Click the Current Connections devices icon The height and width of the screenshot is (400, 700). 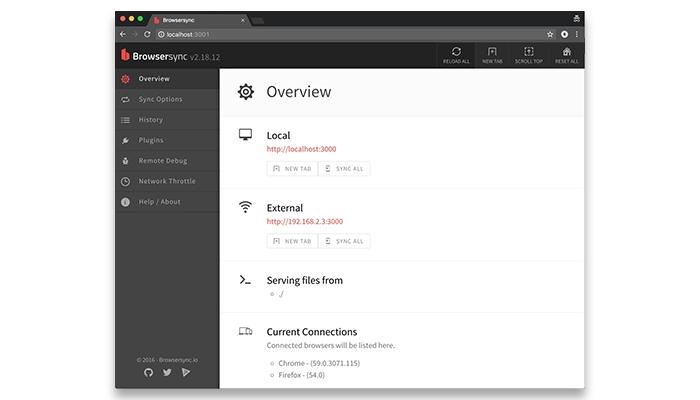(x=245, y=331)
